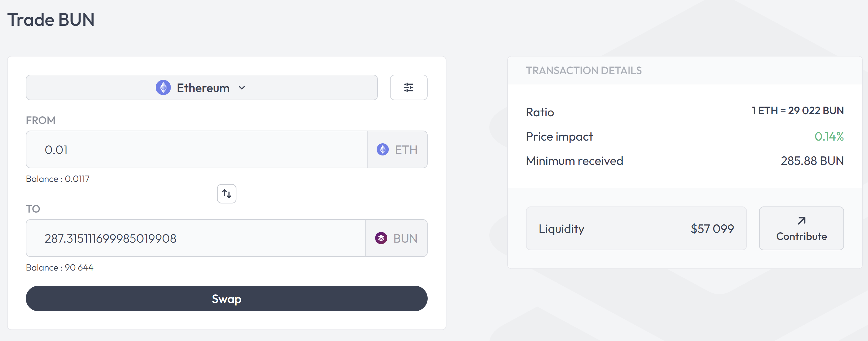Click the Ethereum logo in network selector
Viewport: 868px width, 341px height.
point(163,88)
